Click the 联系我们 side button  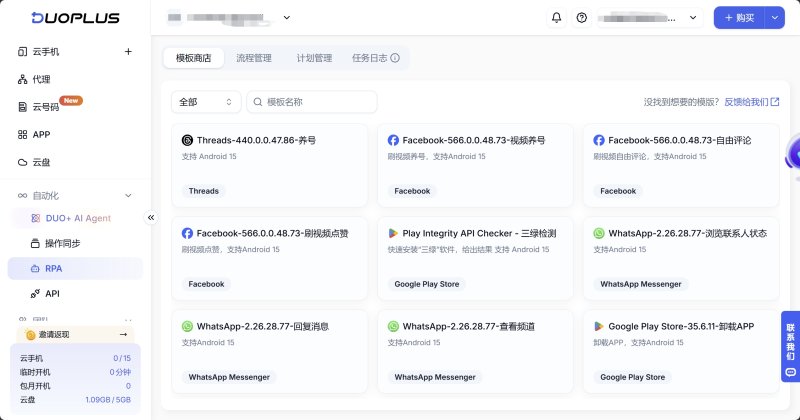pos(790,347)
